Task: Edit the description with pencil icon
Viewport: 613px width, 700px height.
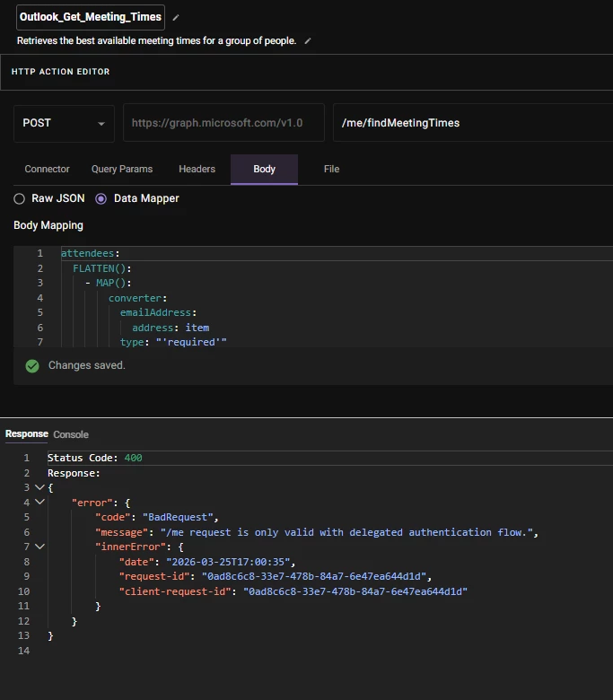Action: click(x=307, y=41)
